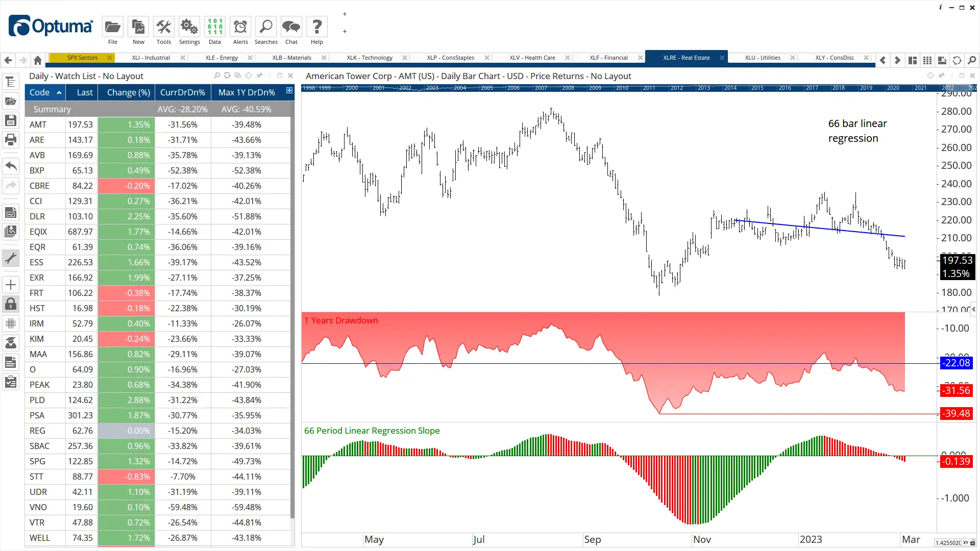Click the wrench tool icon in left sidebar

coord(11,258)
